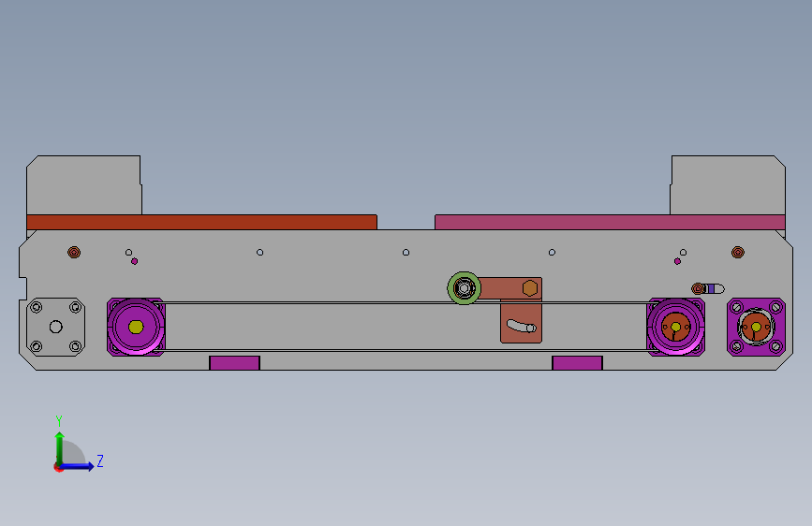The height and width of the screenshot is (526, 812).
Task: Click the orange hex nut at top-right of plate
Action: coord(738,252)
